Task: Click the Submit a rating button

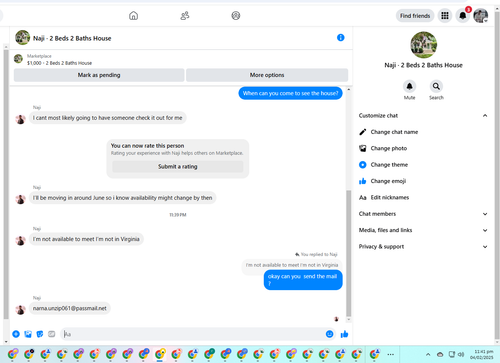Action: coord(178,166)
